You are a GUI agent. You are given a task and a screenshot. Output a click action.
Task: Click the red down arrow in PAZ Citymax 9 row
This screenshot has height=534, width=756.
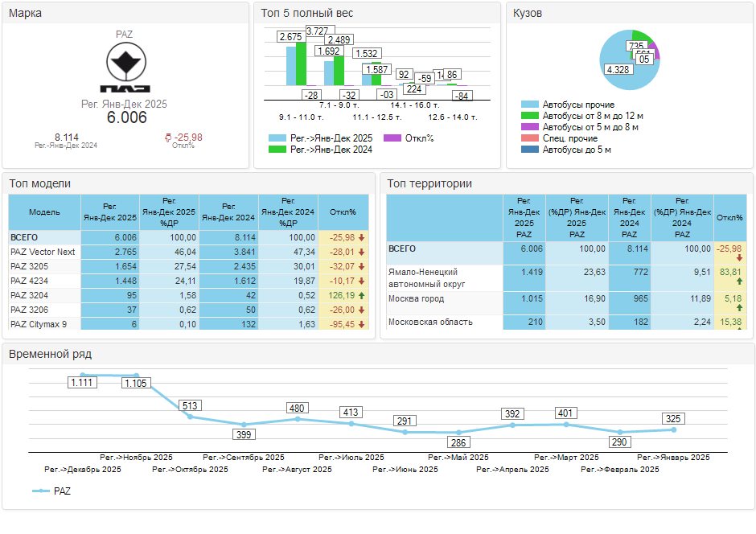[x=362, y=324]
